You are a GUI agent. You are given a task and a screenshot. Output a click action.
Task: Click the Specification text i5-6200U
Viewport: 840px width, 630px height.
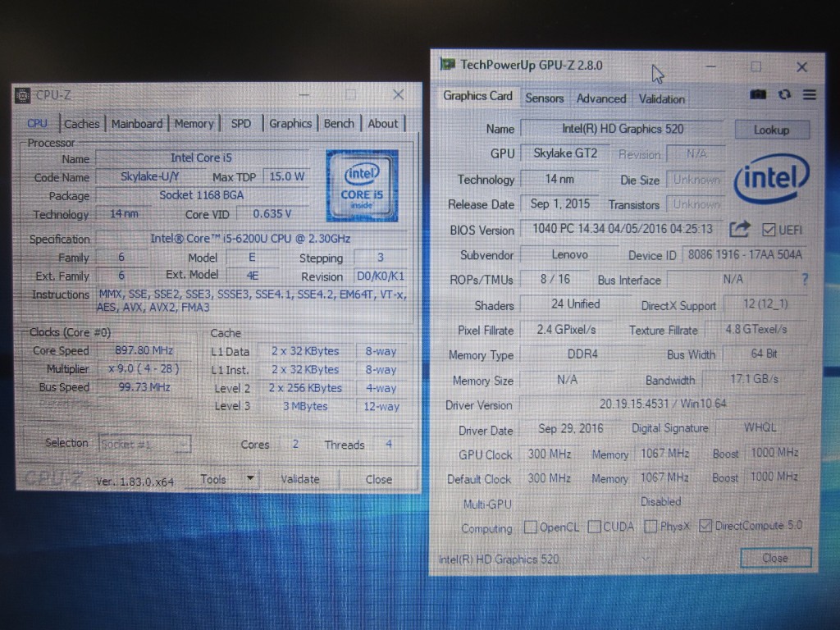[x=250, y=239]
